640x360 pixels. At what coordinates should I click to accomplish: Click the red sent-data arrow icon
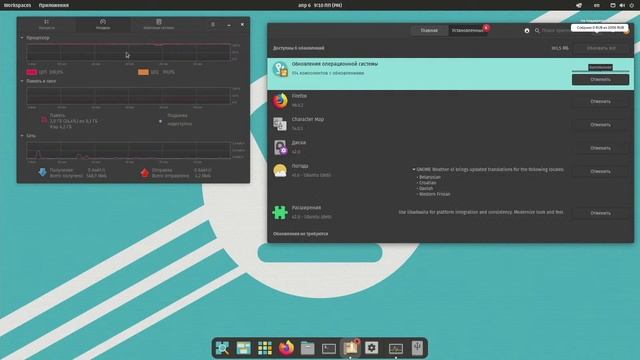point(144,173)
